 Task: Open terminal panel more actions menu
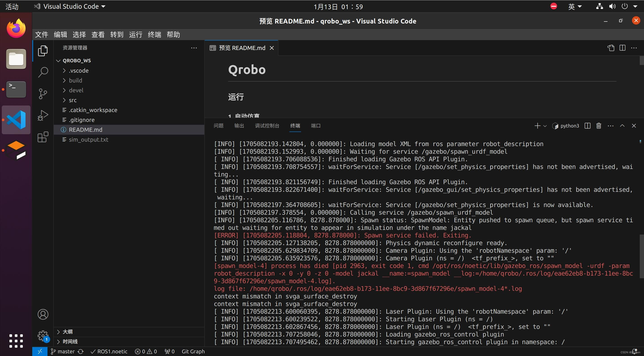click(610, 126)
